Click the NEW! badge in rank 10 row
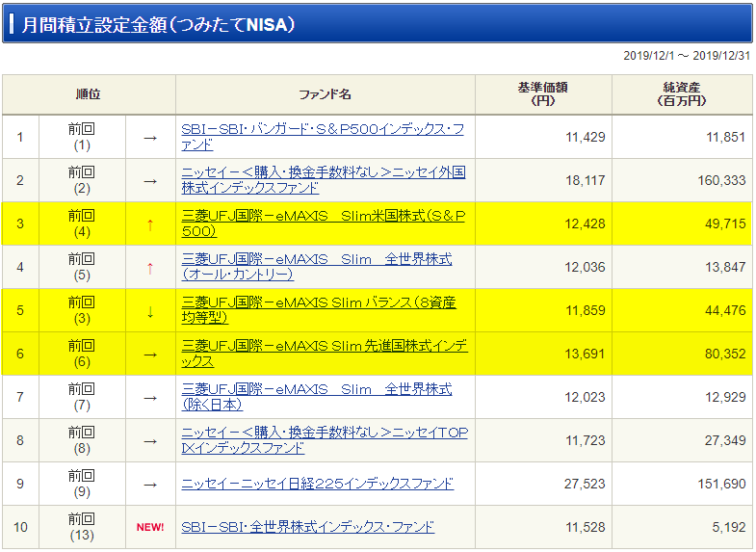Image resolution: width=756 pixels, height=552 pixels. click(x=150, y=527)
